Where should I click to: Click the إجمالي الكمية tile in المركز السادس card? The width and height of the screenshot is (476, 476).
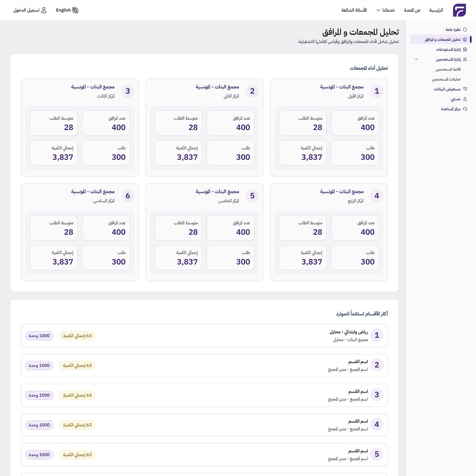(x=54, y=258)
